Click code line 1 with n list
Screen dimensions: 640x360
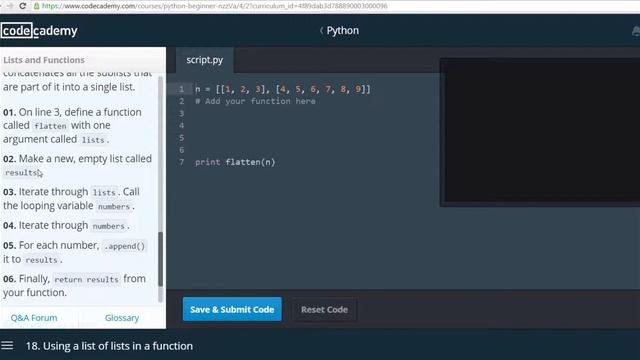click(x=282, y=89)
